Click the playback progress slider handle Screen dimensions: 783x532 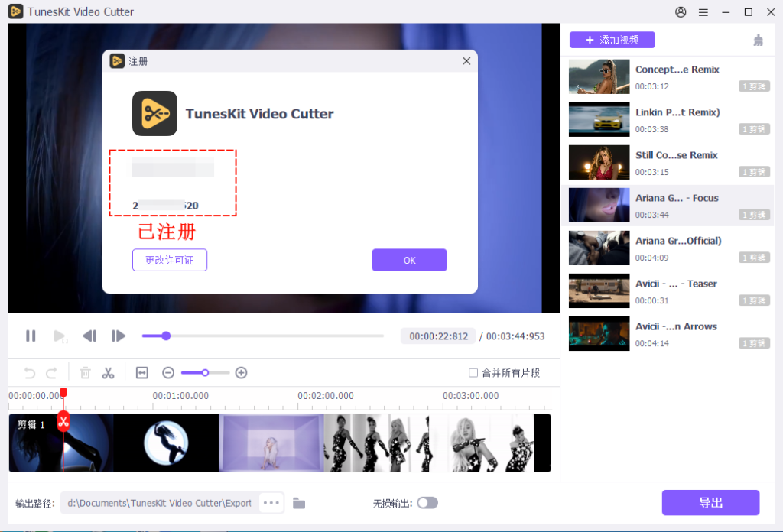coord(166,336)
